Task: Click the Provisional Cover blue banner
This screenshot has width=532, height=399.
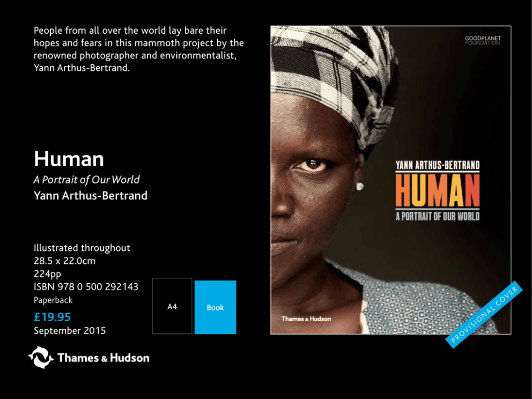Action: pyautogui.click(x=484, y=314)
